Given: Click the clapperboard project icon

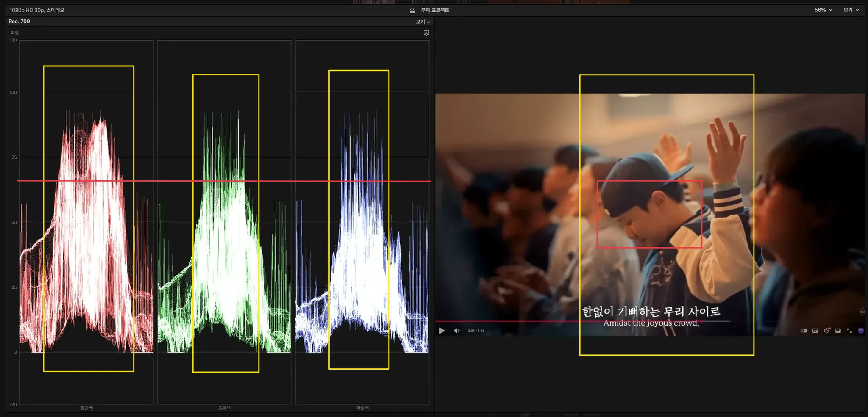Looking at the screenshot, I should [412, 10].
